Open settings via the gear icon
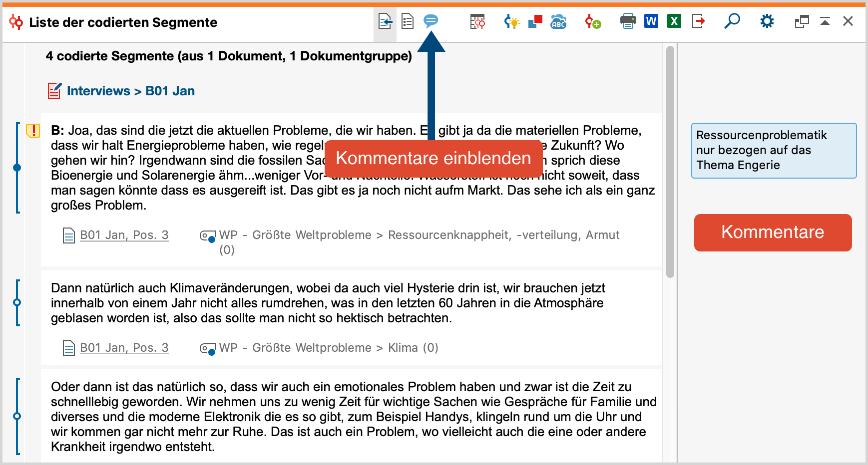This screenshot has width=868, height=465. 767,21
